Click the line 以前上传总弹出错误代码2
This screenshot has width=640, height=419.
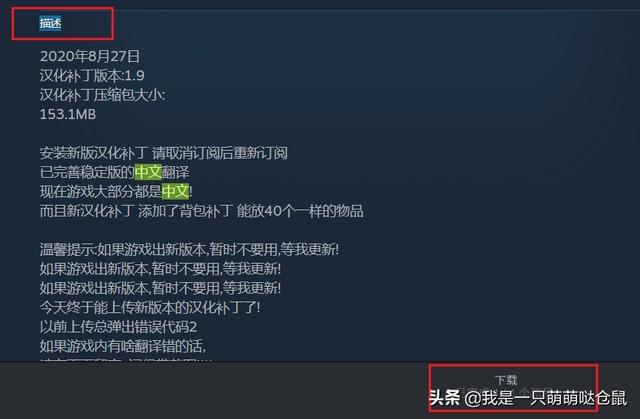118,327
